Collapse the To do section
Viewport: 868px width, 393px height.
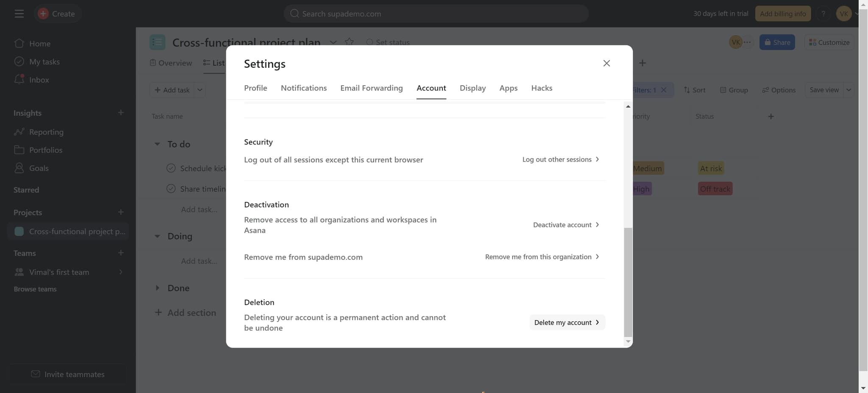[157, 144]
